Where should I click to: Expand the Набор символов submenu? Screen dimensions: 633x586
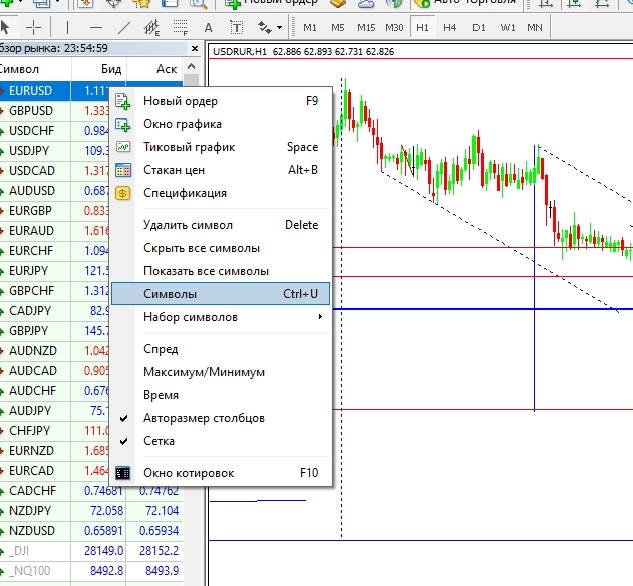(x=220, y=317)
